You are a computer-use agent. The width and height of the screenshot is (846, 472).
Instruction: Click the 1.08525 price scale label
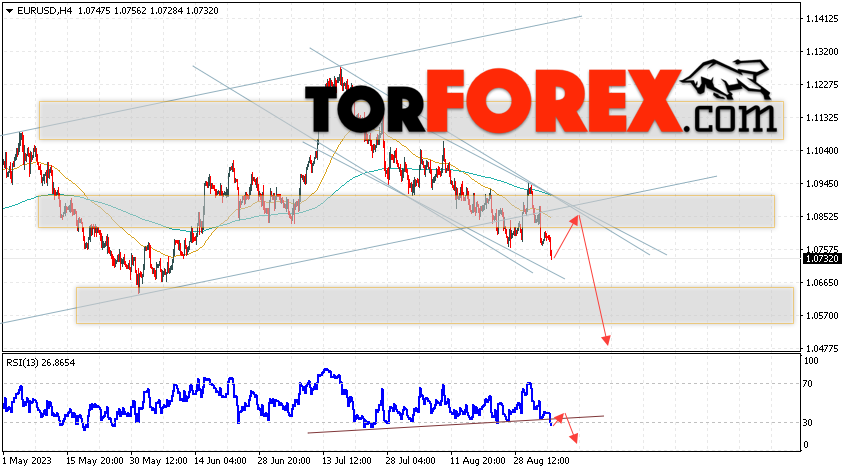point(822,217)
